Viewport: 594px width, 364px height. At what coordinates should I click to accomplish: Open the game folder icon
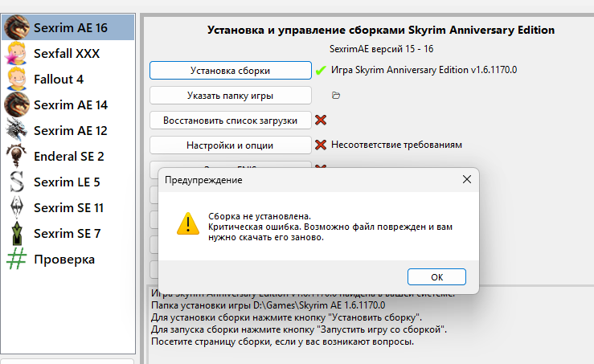coord(336,96)
